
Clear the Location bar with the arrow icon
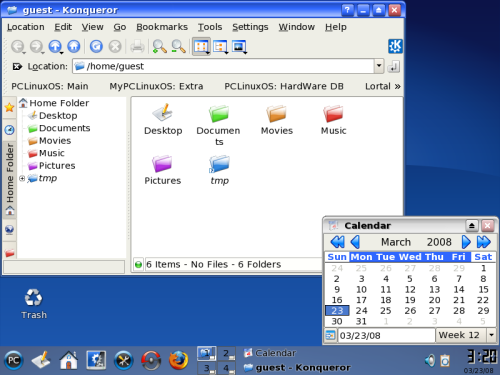17,66
